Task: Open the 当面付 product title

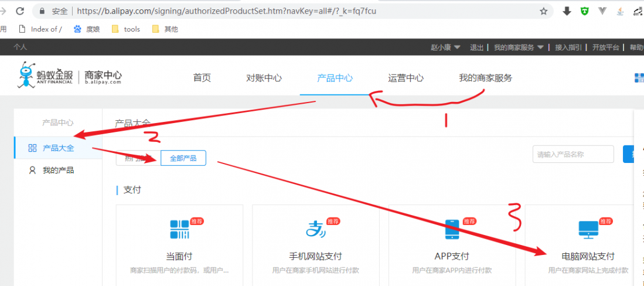Action: [x=179, y=257]
